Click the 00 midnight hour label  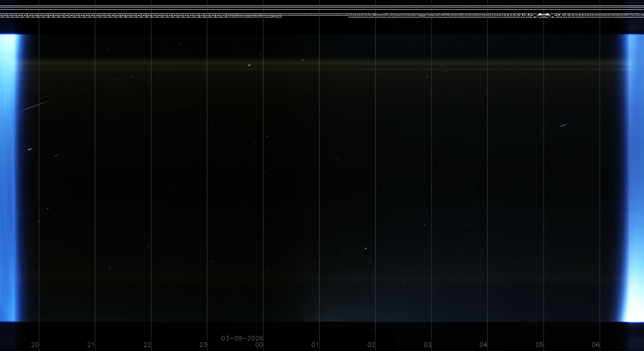[x=259, y=345]
